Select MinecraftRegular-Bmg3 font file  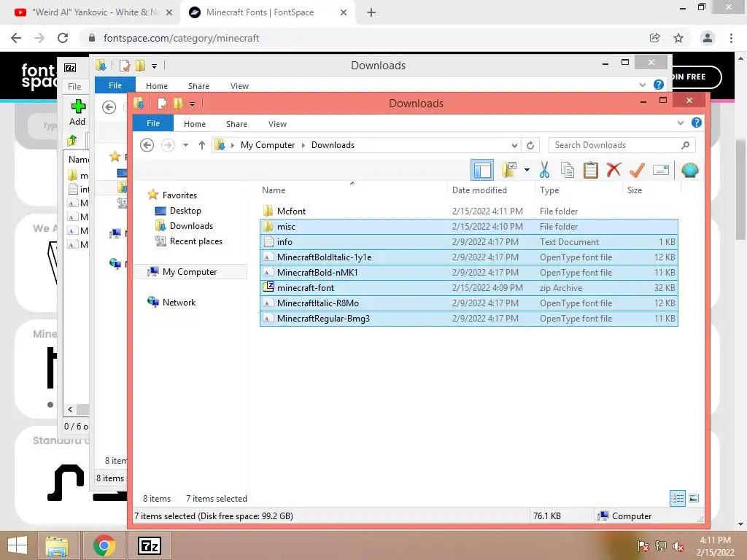pyautogui.click(x=469, y=318)
